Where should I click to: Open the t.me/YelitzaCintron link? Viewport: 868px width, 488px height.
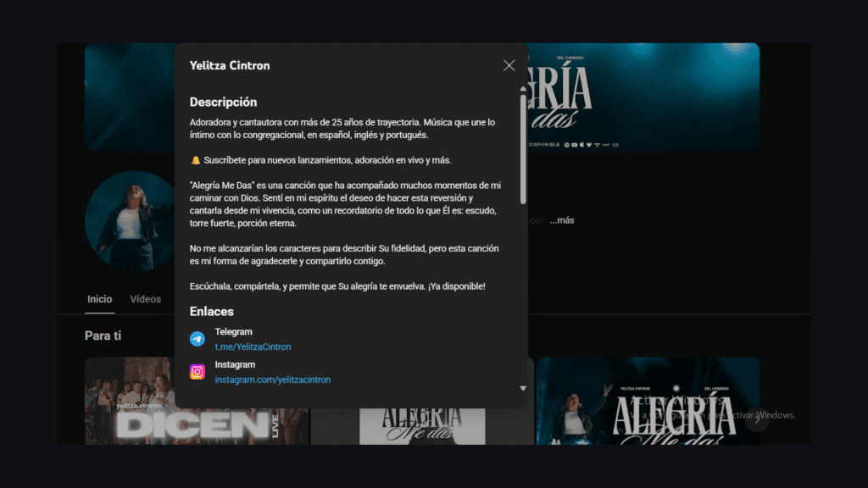253,347
